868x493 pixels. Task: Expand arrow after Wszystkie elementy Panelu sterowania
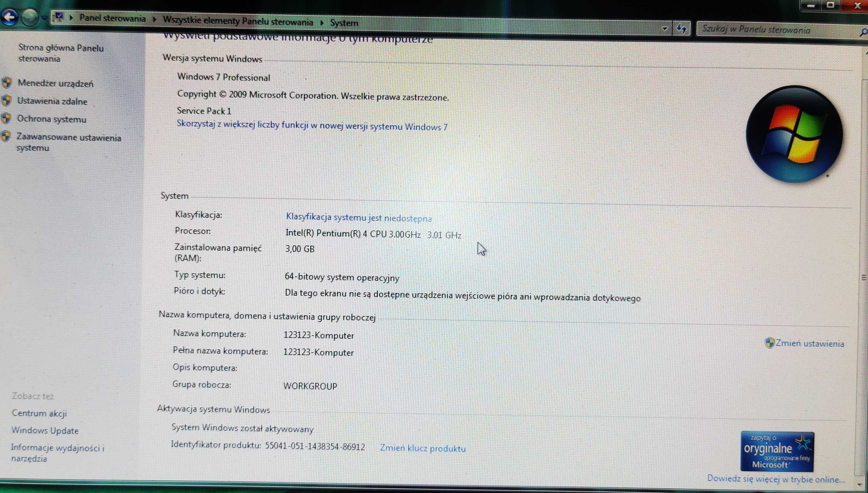click(x=322, y=23)
